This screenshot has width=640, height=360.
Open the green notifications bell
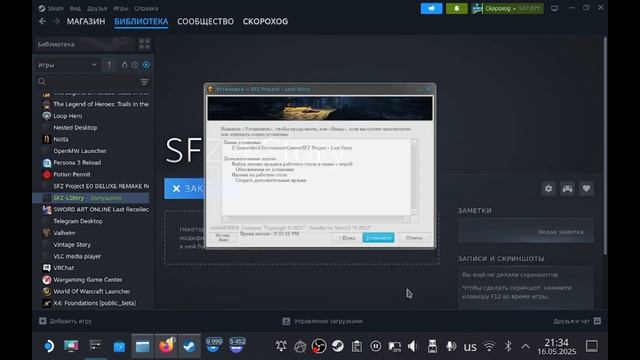pos(456,8)
